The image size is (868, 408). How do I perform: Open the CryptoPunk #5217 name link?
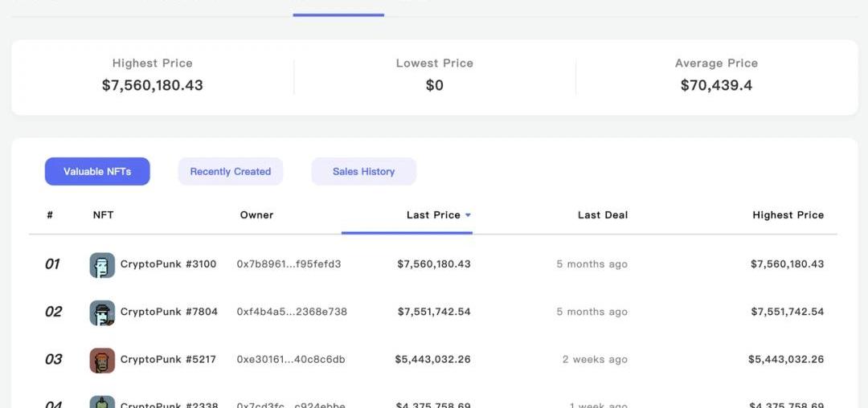[168, 359]
